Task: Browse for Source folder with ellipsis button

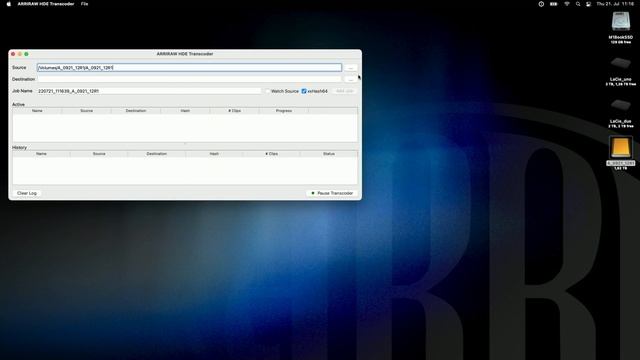Action: pyautogui.click(x=351, y=68)
